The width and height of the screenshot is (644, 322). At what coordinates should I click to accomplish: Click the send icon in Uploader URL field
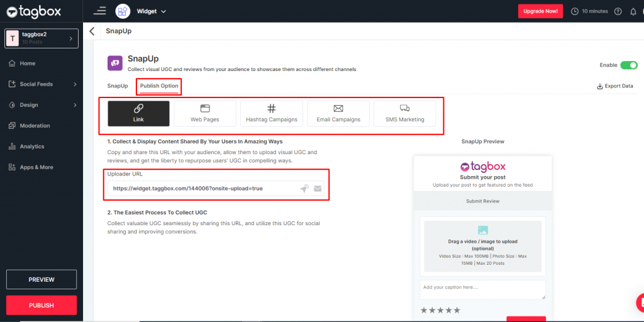click(x=304, y=188)
